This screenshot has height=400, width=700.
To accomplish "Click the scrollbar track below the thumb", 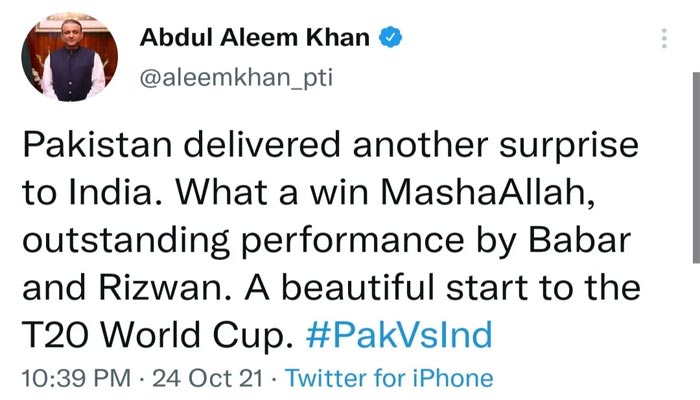I will click(696, 330).
